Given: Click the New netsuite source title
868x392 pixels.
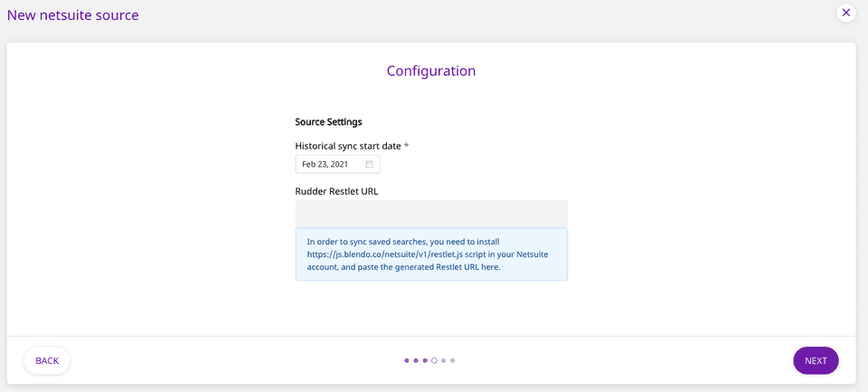Looking at the screenshot, I should tap(72, 15).
